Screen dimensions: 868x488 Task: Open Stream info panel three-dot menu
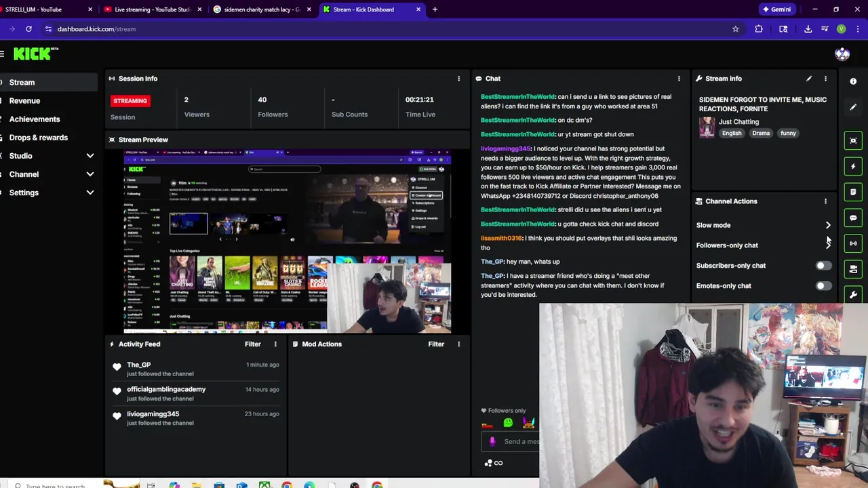point(825,79)
